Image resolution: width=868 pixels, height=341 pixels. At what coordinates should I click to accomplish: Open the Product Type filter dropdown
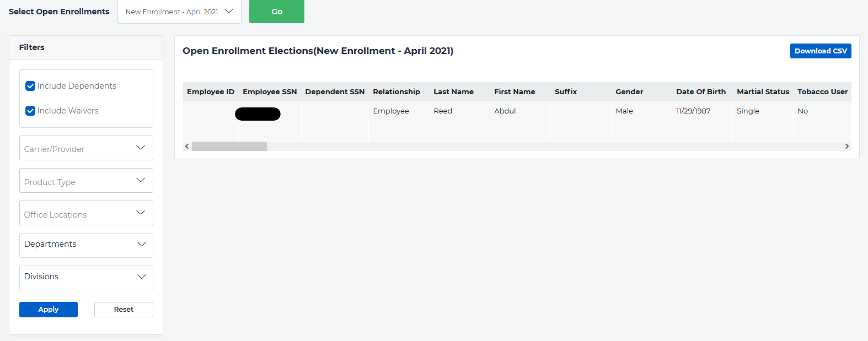(86, 181)
